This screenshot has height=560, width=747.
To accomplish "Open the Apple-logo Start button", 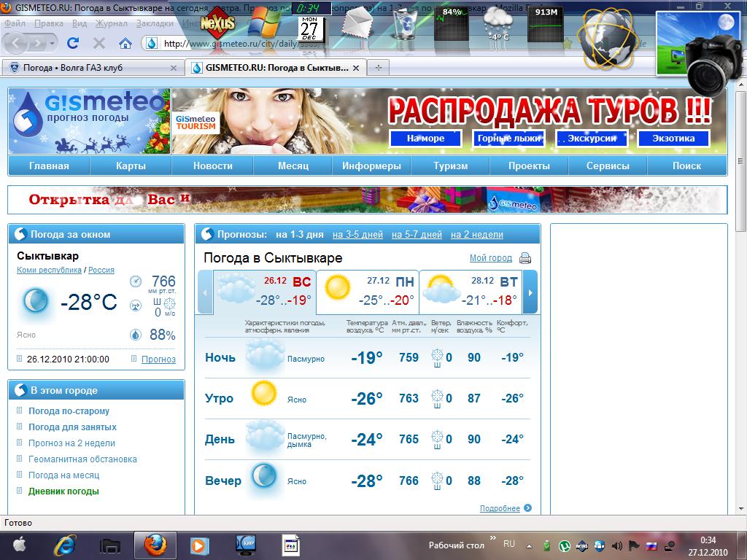I will coord(20,545).
